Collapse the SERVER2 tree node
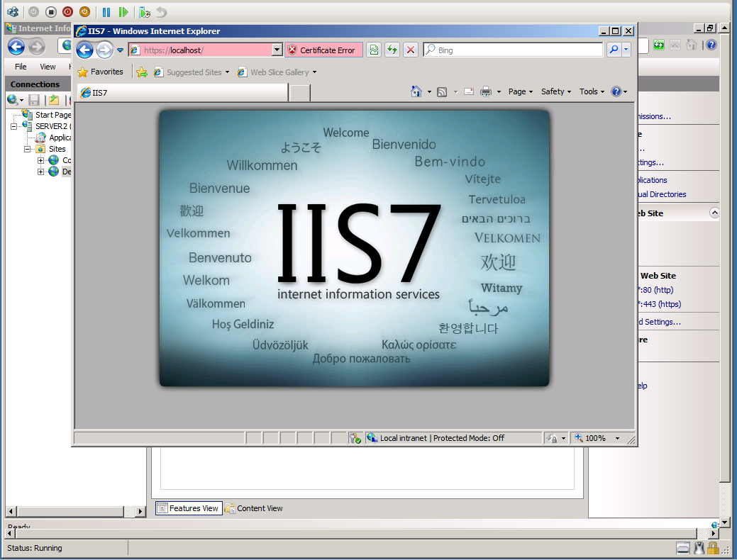Image resolution: width=737 pixels, height=560 pixels. point(13,126)
